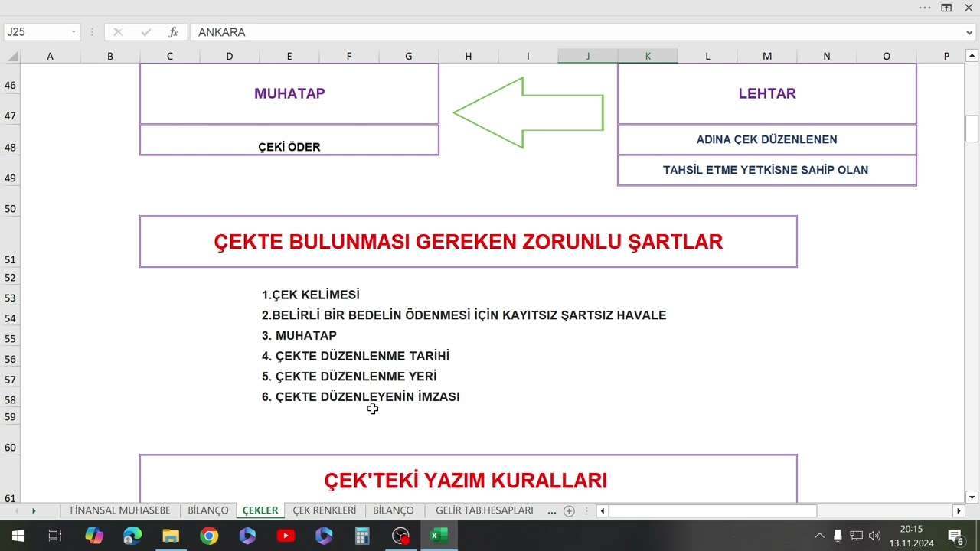This screenshot has height=551, width=980.
Task: Click the ÇEKİ ÖDER cell
Action: pos(289,140)
